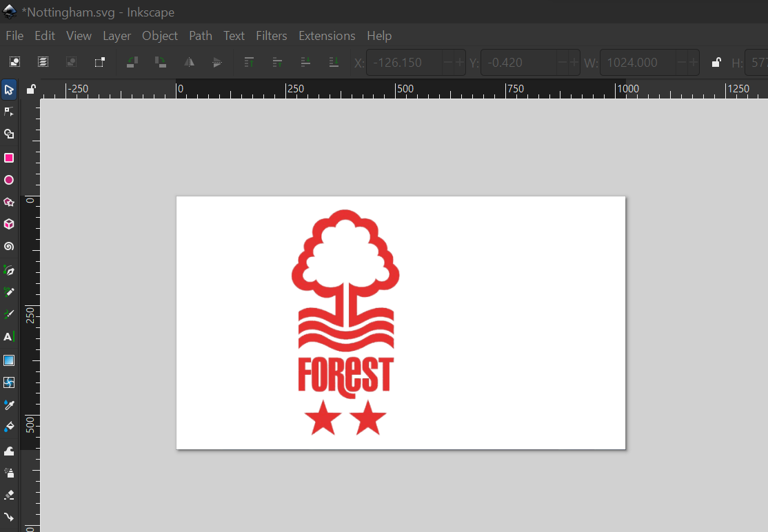Select the Eraser tool
This screenshot has width=768, height=532.
[9, 495]
